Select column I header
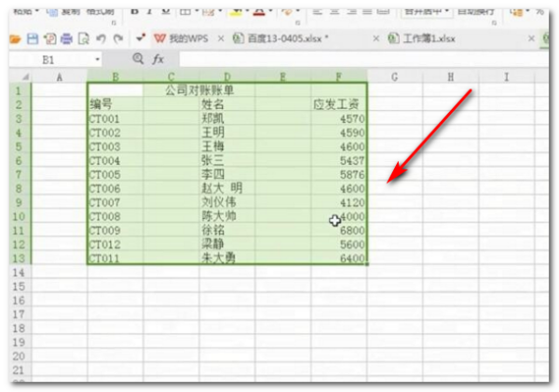 tap(506, 76)
